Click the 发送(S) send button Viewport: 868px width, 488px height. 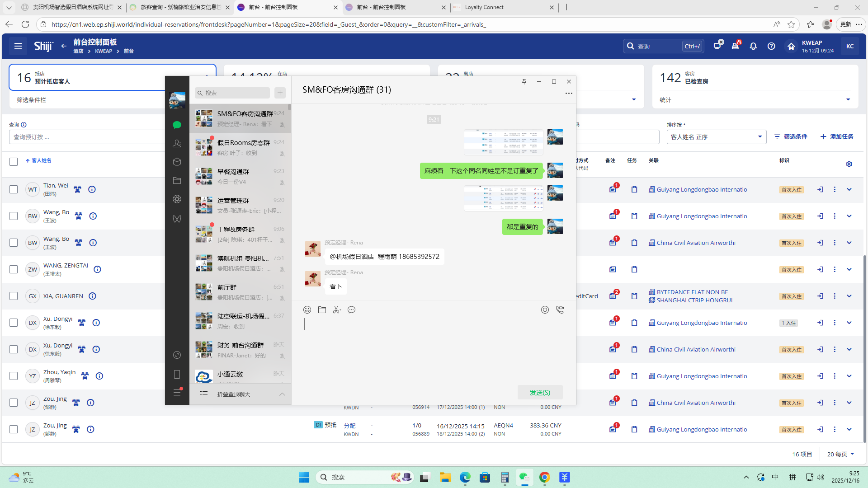point(540,392)
